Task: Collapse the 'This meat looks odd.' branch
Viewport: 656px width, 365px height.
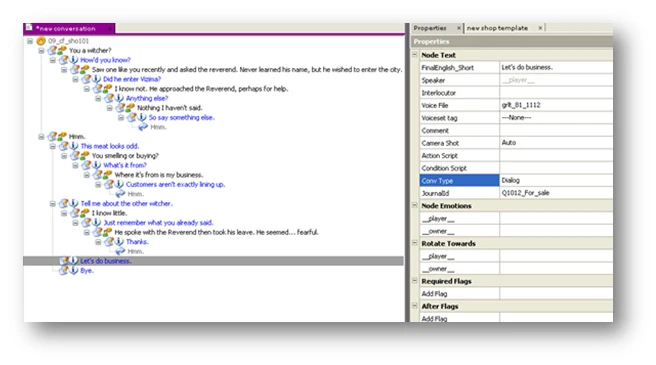Action: pyautogui.click(x=52, y=147)
